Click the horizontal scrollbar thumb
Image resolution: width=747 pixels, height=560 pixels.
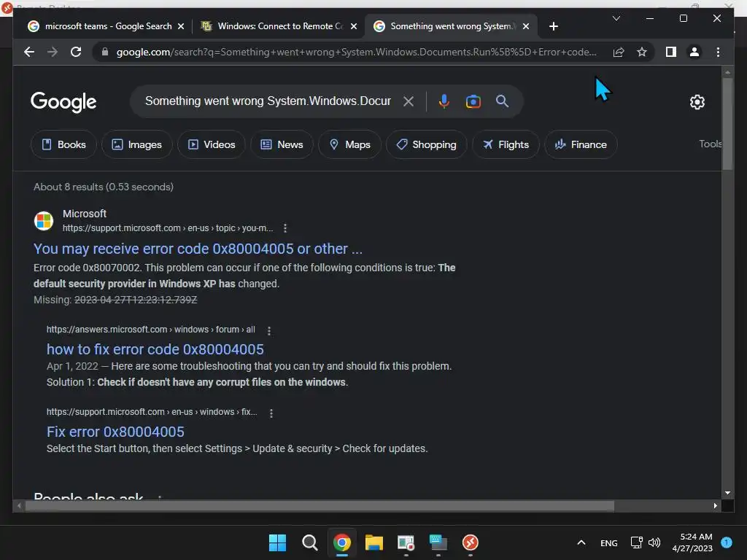tap(320, 506)
